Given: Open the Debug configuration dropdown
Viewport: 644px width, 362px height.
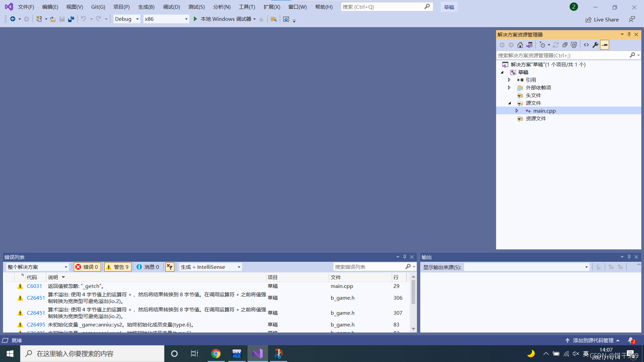Looking at the screenshot, I should 127,19.
